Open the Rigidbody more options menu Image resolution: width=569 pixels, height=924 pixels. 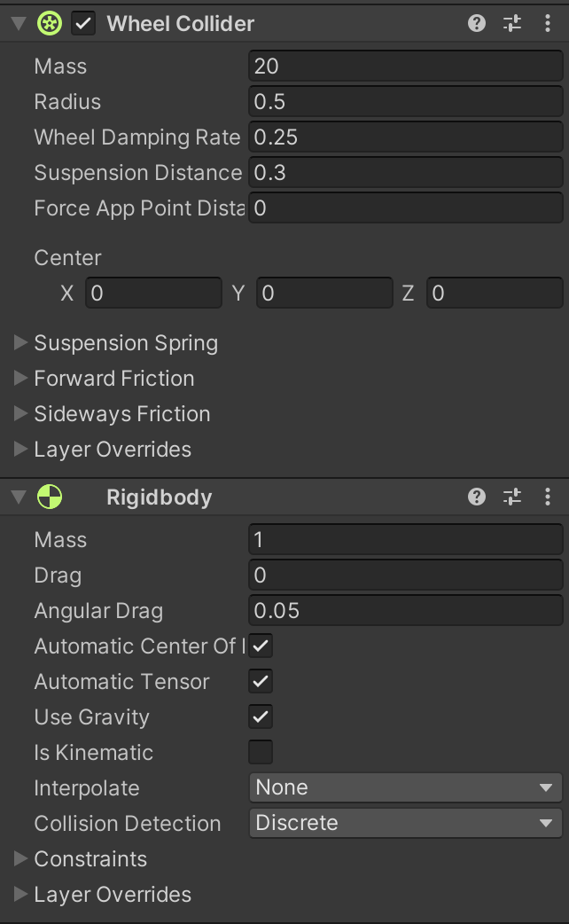tap(548, 497)
